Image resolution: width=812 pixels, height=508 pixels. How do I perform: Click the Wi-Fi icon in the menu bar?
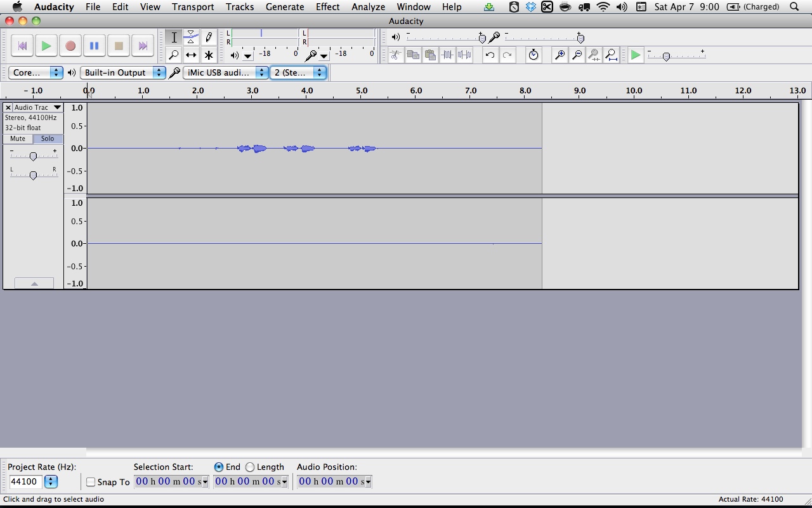tap(603, 7)
